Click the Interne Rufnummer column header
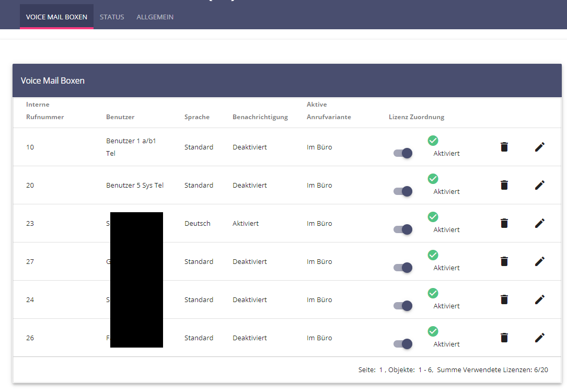This screenshot has width=567, height=392. [x=45, y=111]
